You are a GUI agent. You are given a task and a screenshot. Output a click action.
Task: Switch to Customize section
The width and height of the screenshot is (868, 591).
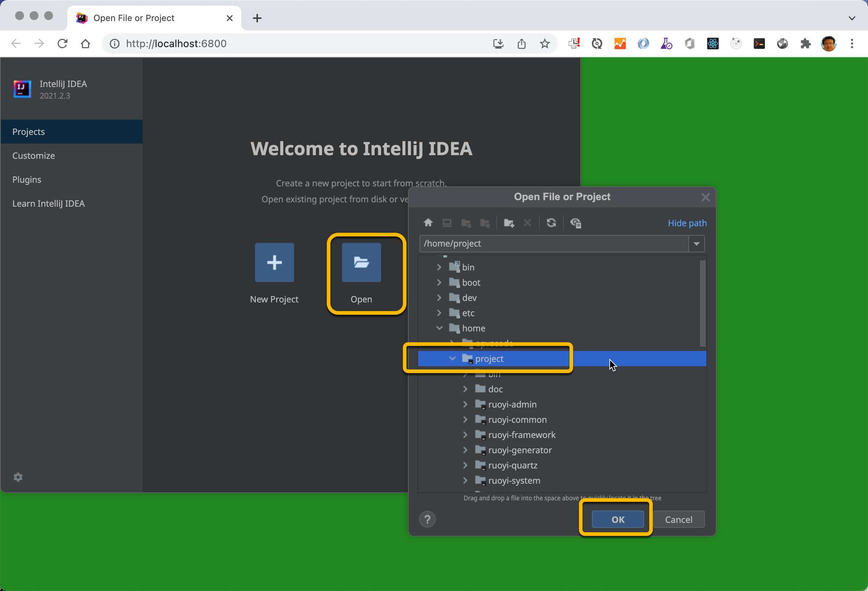point(72,156)
